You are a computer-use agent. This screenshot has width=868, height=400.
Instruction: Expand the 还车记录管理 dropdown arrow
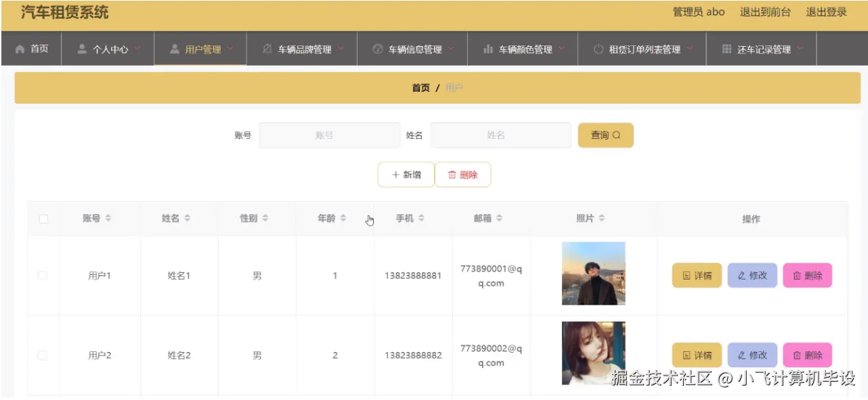(800, 49)
